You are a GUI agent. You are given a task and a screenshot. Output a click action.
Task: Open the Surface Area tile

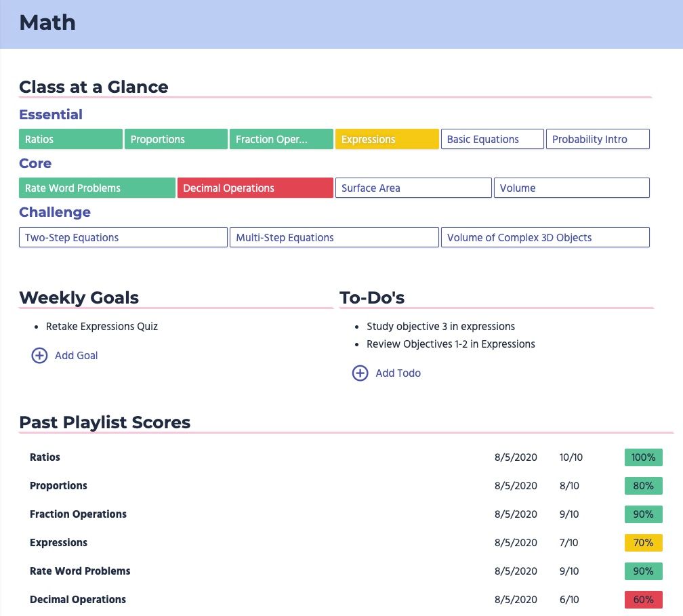[x=413, y=188]
